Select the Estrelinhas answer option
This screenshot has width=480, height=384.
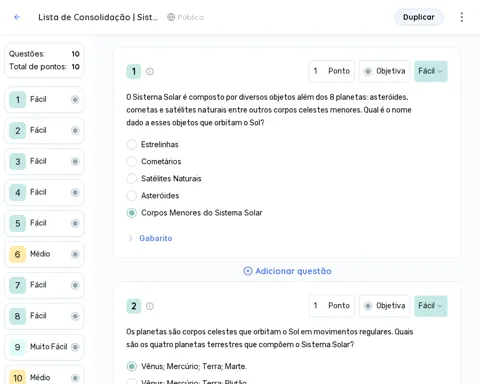[x=132, y=144]
